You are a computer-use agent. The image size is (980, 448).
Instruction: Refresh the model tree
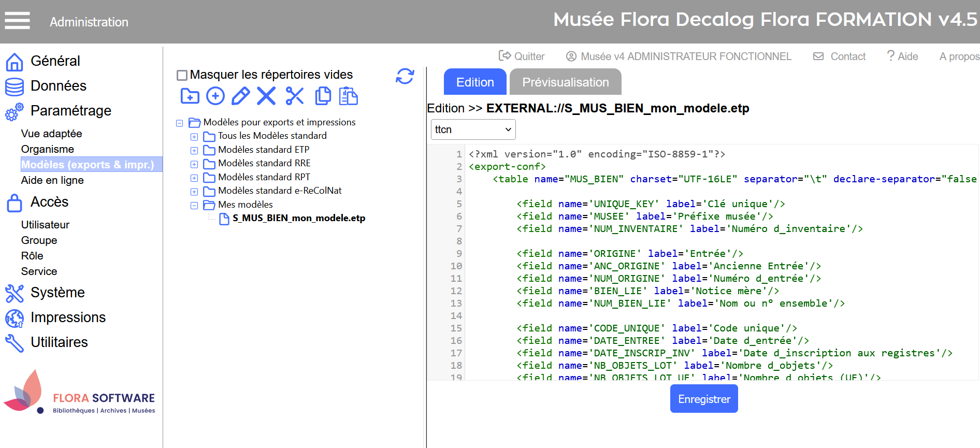(x=405, y=76)
